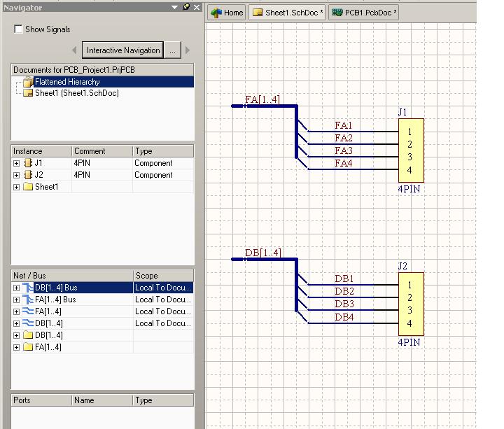The height and width of the screenshot is (429, 504).
Task: Switch to the Home tab
Action: click(x=227, y=13)
